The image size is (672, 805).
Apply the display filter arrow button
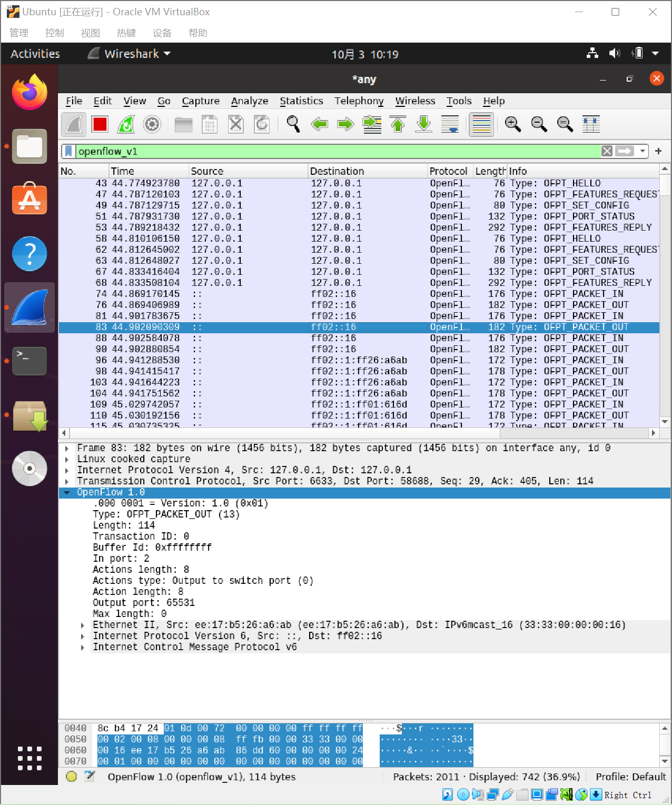coord(625,151)
